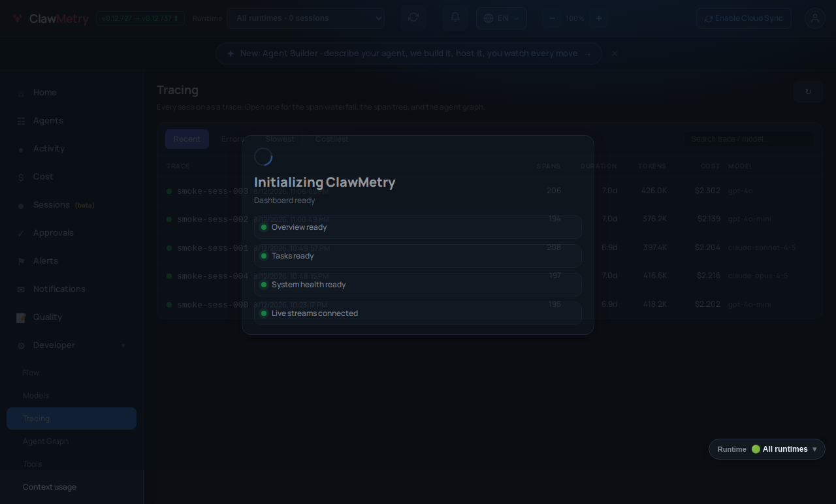Click the Live streams connected status row

click(418, 313)
